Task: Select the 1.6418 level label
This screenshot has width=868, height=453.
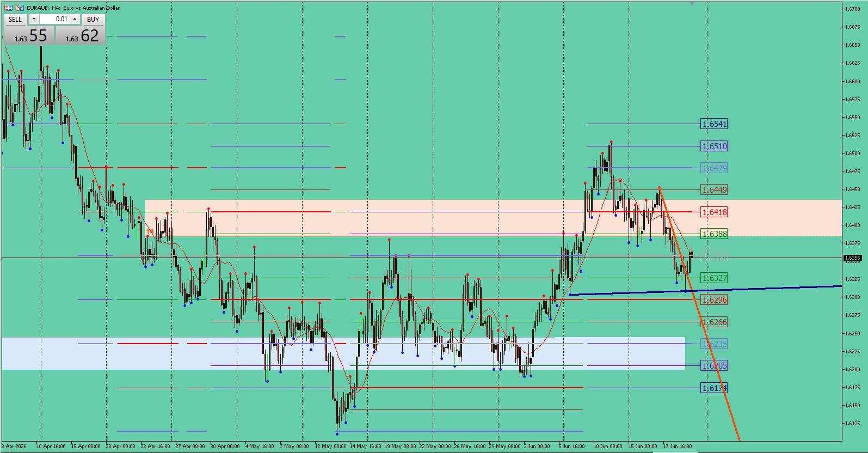Action: [x=714, y=212]
